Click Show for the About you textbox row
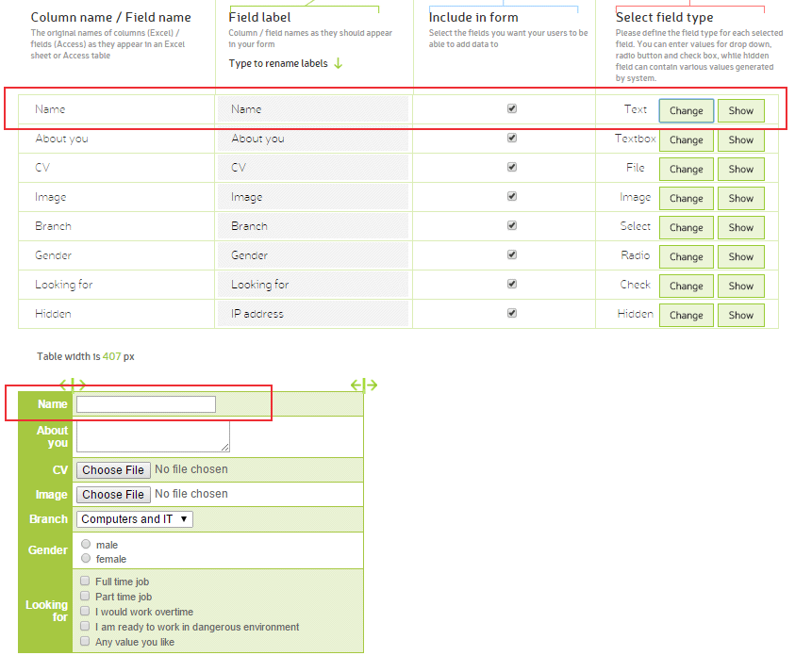Image resolution: width=795 pixels, height=672 pixels. [741, 139]
